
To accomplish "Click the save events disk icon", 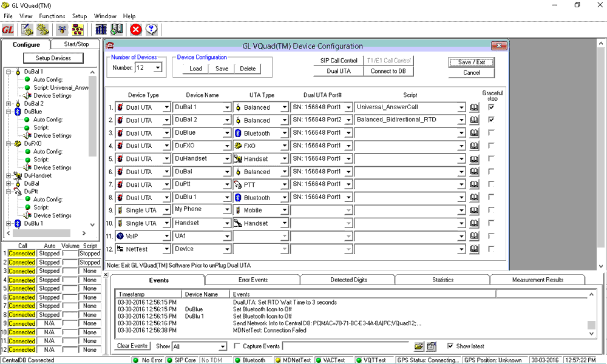I will click(x=431, y=346).
